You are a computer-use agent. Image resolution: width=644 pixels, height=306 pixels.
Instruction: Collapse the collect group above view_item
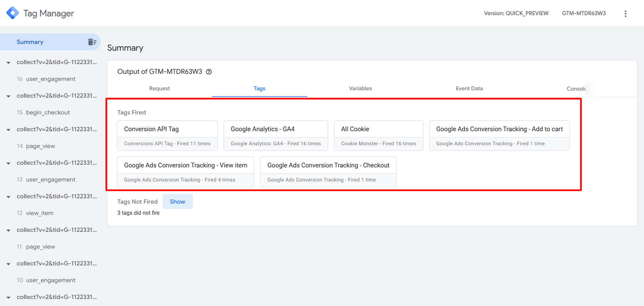click(8, 197)
